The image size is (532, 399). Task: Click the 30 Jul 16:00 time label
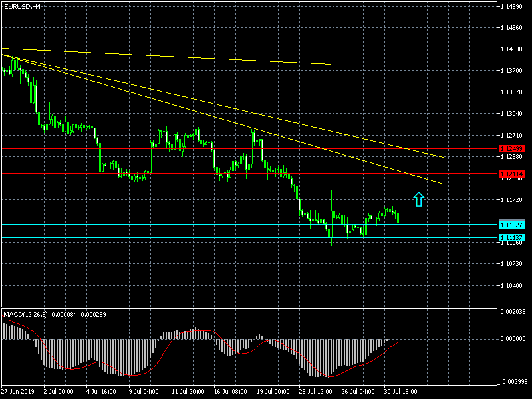402,391
